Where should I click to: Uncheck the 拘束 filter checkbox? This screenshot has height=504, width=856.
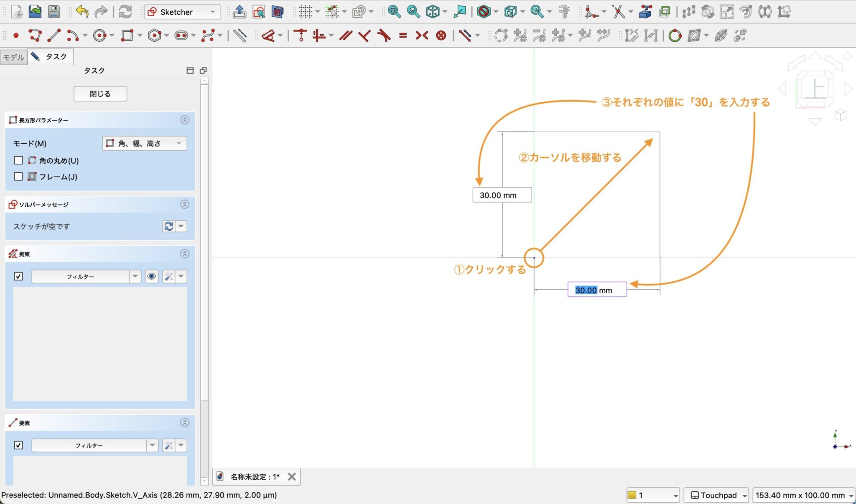[x=18, y=276]
